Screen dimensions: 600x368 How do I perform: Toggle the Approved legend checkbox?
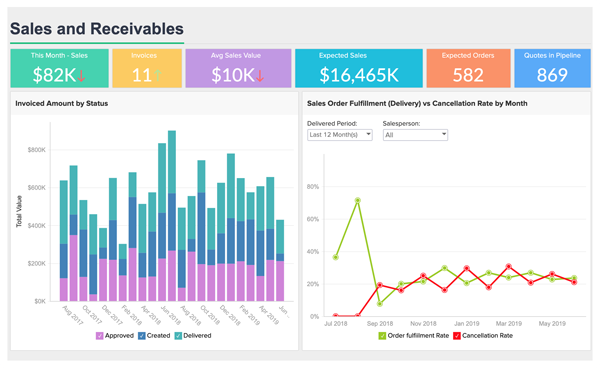pyautogui.click(x=99, y=336)
